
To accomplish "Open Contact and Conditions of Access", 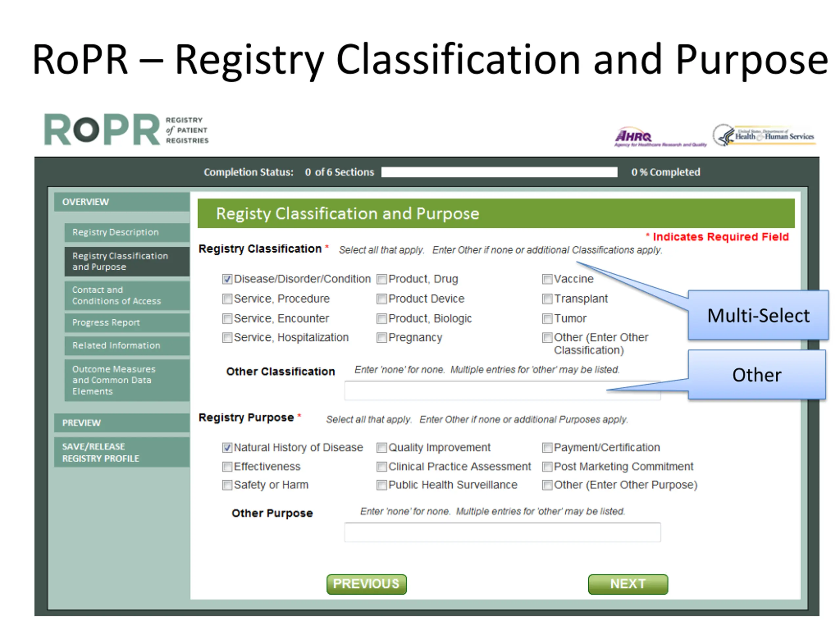I will tap(127, 295).
